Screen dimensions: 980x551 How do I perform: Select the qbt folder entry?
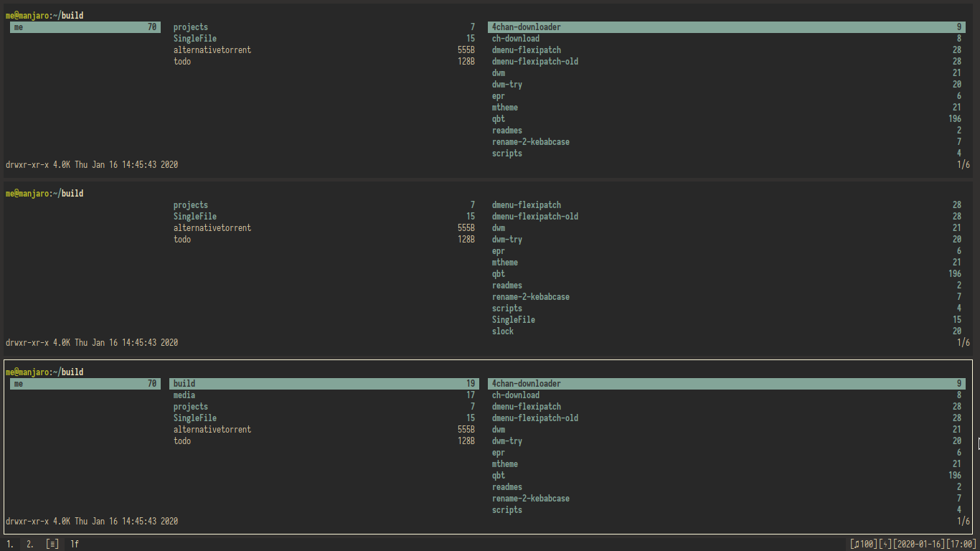(498, 118)
